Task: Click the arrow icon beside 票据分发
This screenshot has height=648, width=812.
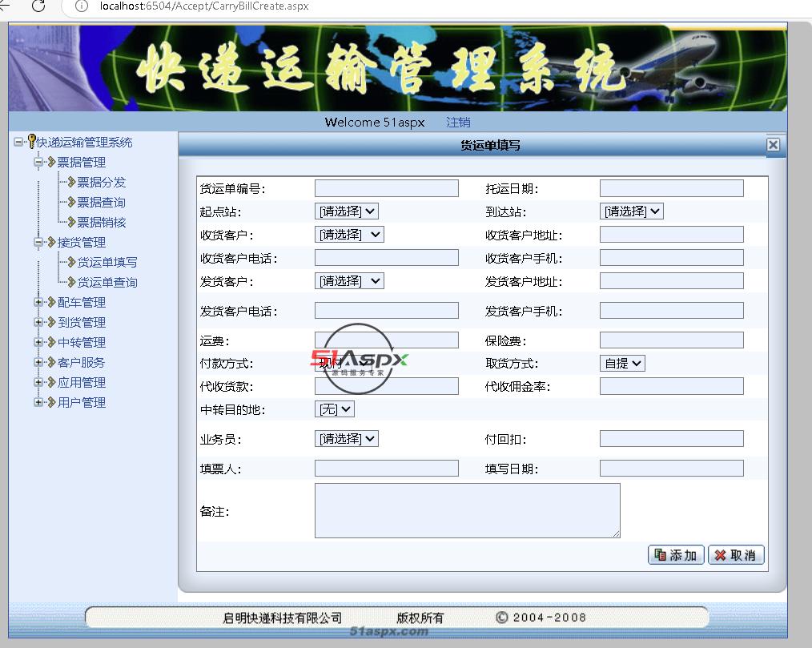Action: click(x=71, y=182)
